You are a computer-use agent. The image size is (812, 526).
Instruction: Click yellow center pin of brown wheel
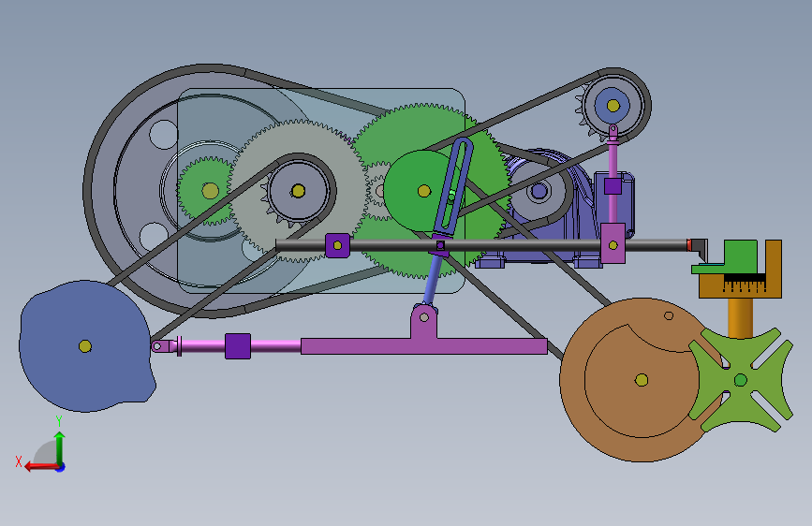642,380
